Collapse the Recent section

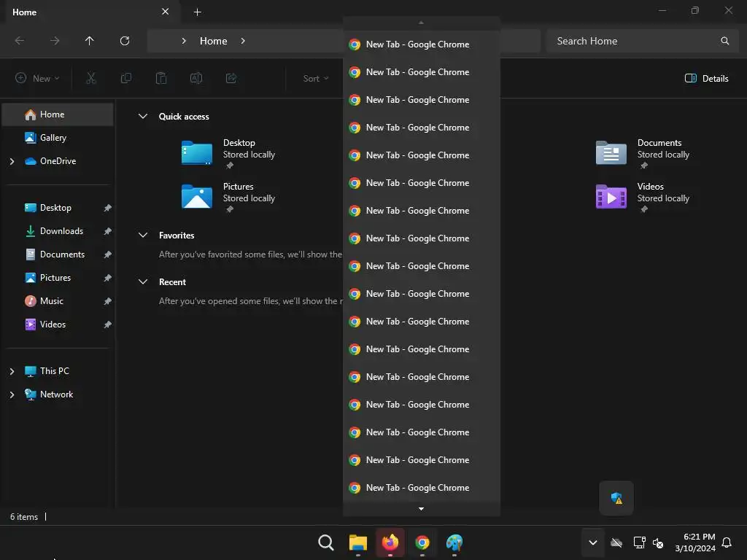[x=143, y=282]
